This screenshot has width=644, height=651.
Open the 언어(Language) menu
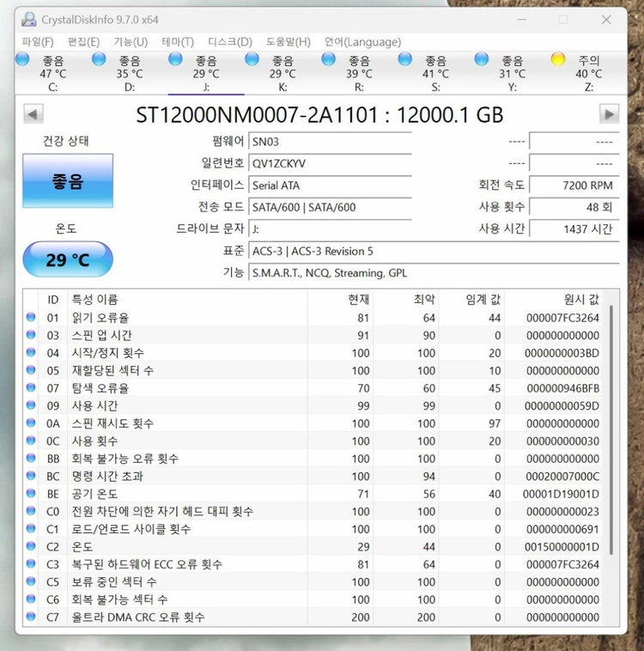[362, 42]
